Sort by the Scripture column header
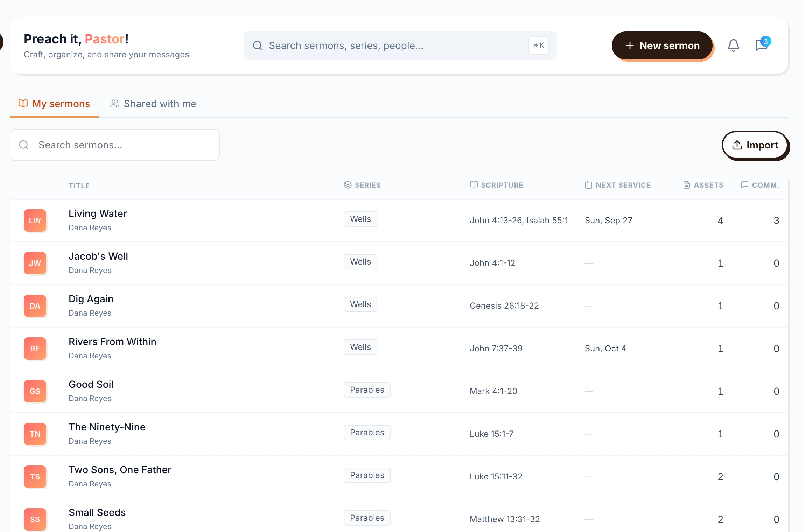The image size is (805, 532). click(496, 185)
